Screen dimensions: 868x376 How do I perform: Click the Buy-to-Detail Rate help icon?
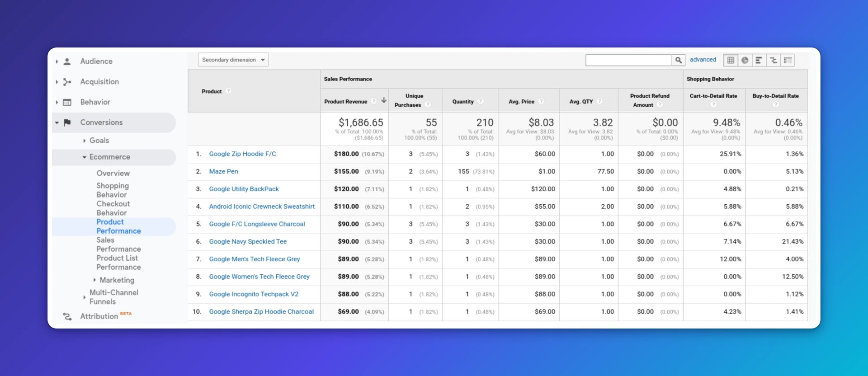pos(776,105)
